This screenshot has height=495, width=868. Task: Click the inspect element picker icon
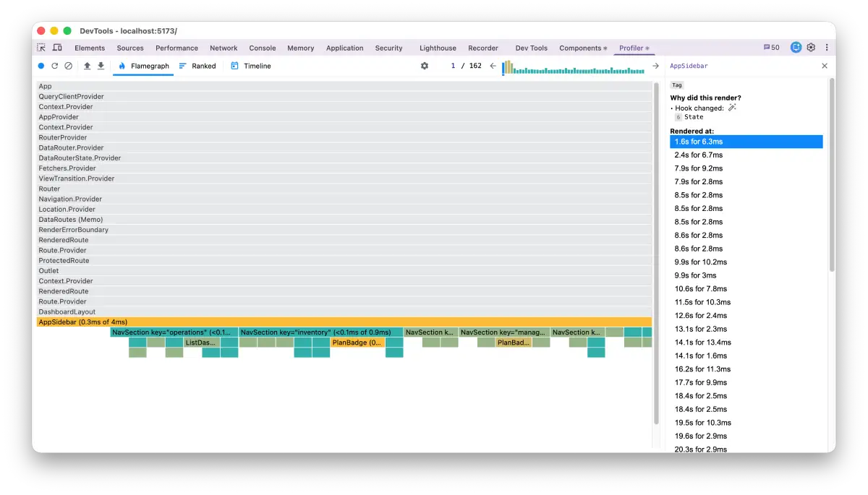pyautogui.click(x=41, y=48)
